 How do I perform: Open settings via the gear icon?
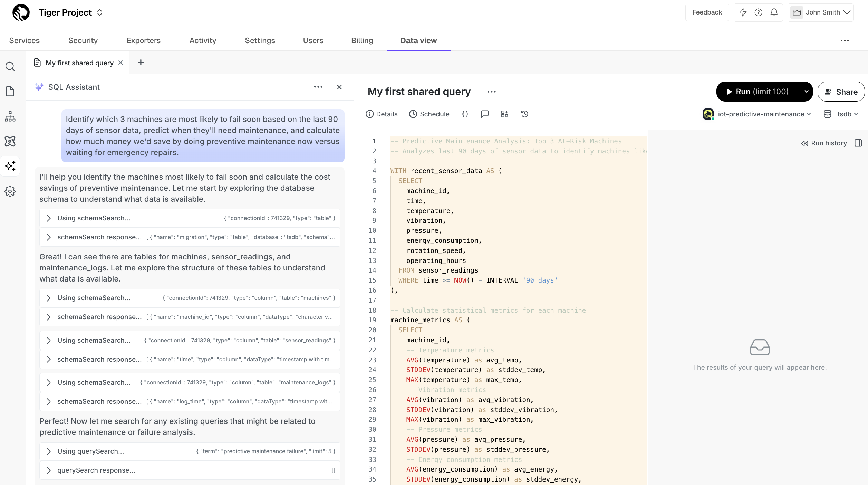[10, 191]
